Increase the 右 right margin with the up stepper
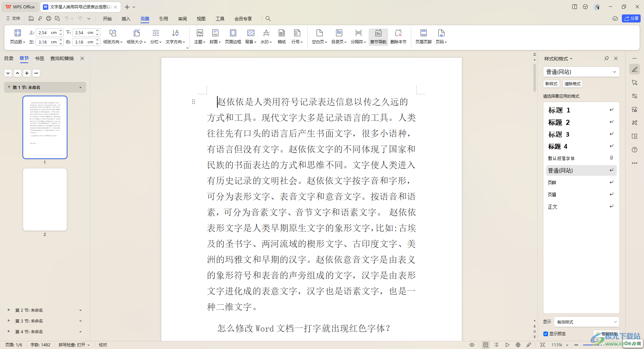 (97, 40)
